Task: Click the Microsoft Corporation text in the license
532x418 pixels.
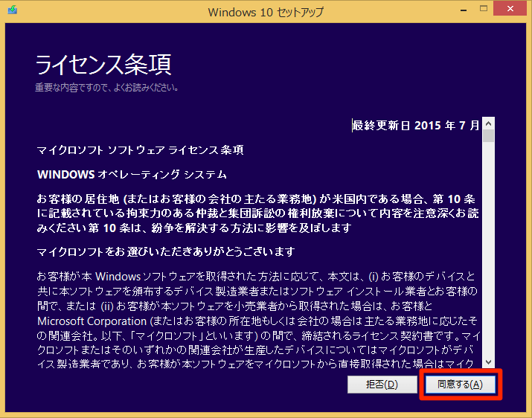Action: [x=92, y=321]
